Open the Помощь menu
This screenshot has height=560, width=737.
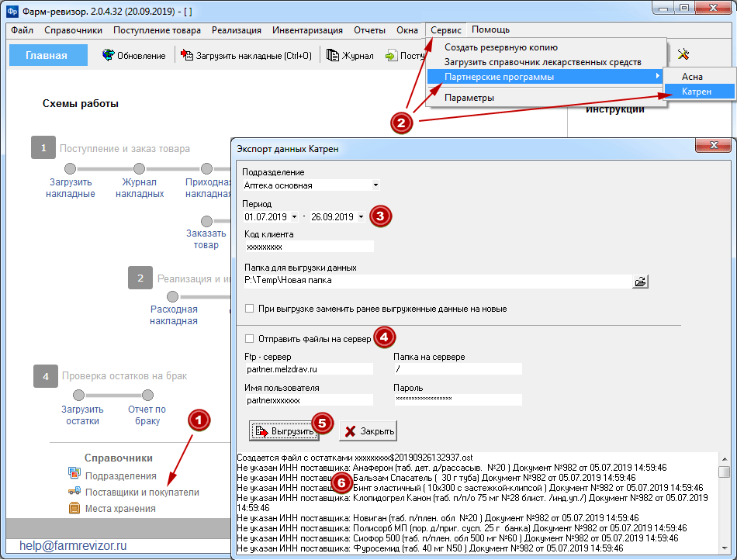click(x=491, y=29)
